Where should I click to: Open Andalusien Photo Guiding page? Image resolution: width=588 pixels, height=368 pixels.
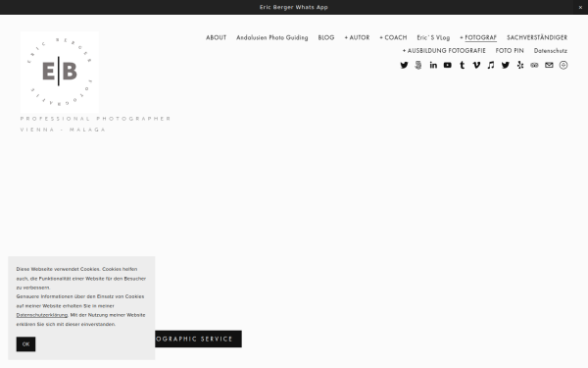click(x=272, y=37)
